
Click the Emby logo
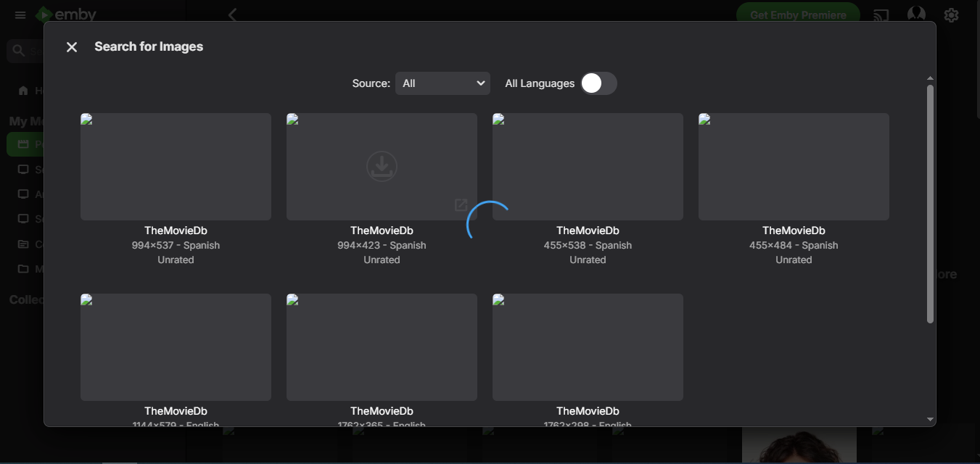(x=66, y=14)
